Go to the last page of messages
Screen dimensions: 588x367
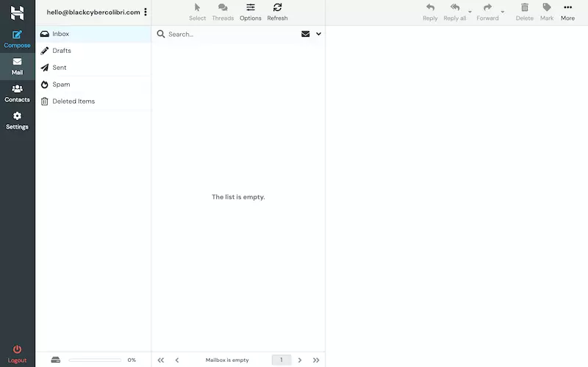click(316, 360)
